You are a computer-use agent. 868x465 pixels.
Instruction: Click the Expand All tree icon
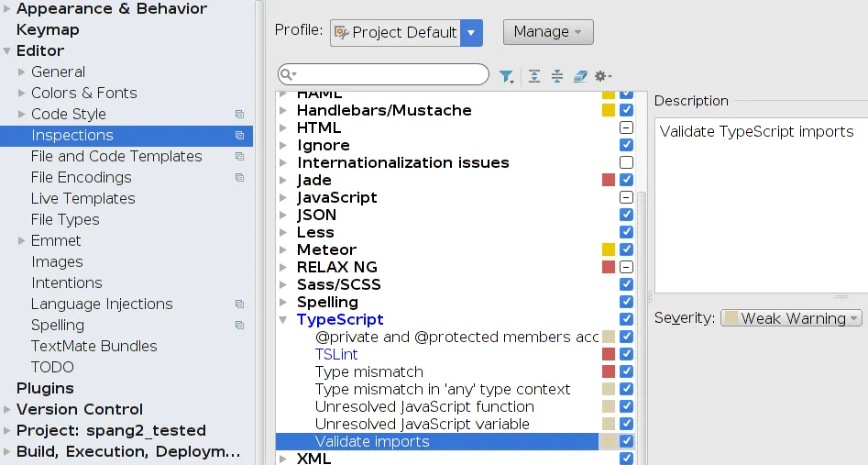point(534,76)
